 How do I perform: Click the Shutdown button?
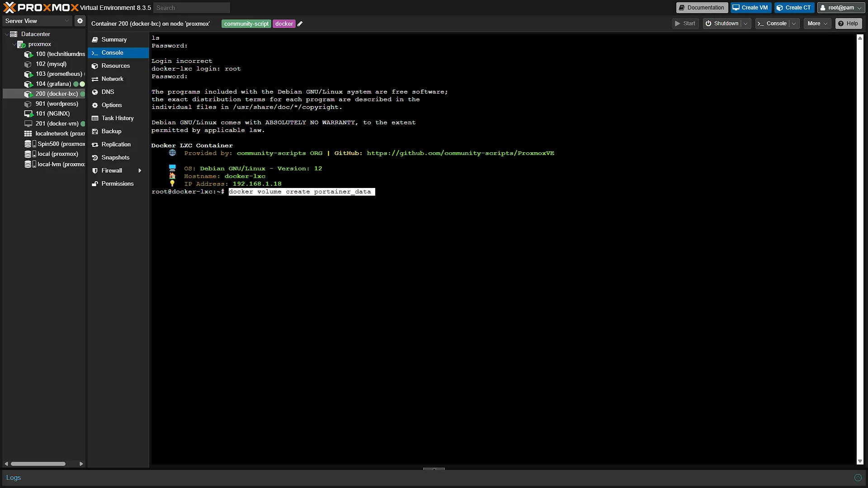tap(722, 23)
